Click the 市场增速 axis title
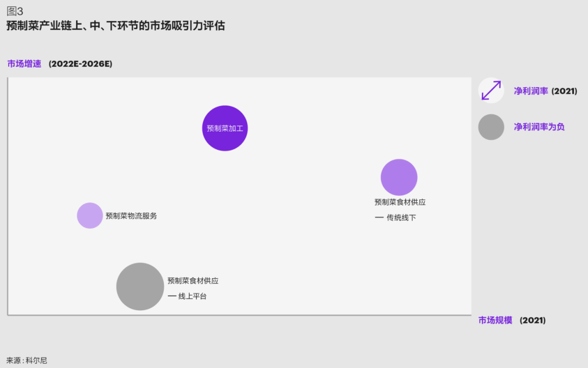Screen dimensions: 588x368 pos(24,64)
